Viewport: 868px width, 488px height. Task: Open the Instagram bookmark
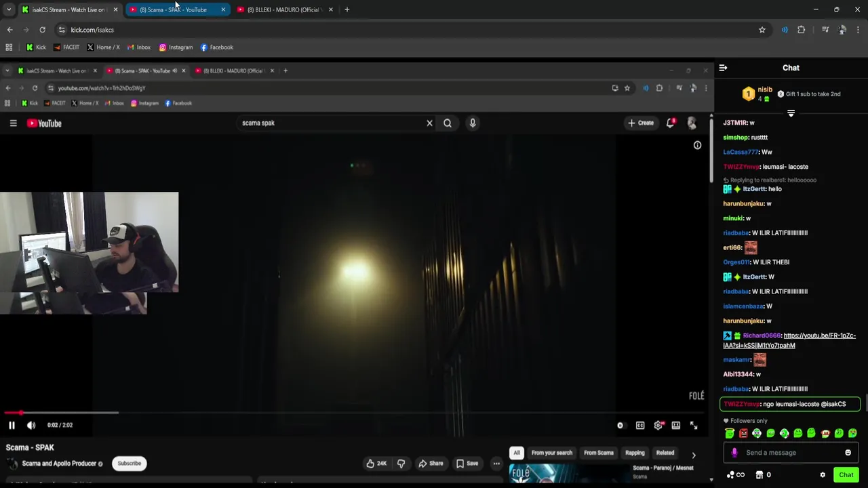(176, 47)
